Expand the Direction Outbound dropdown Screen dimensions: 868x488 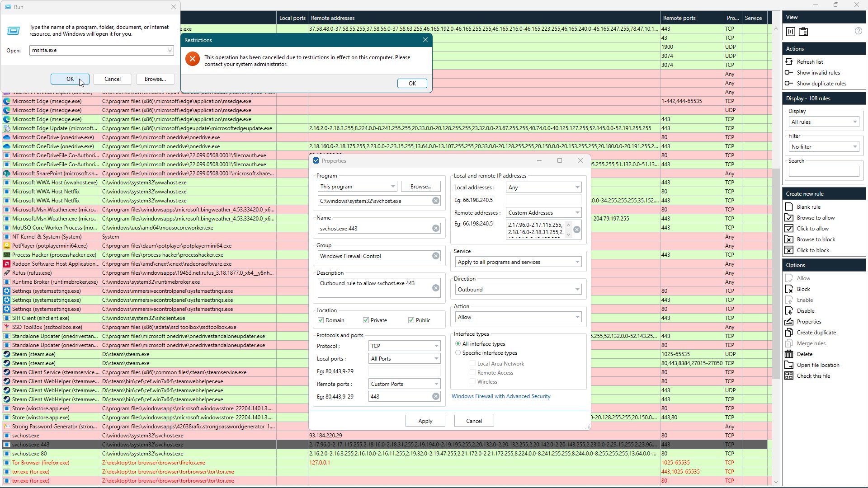pyautogui.click(x=518, y=289)
